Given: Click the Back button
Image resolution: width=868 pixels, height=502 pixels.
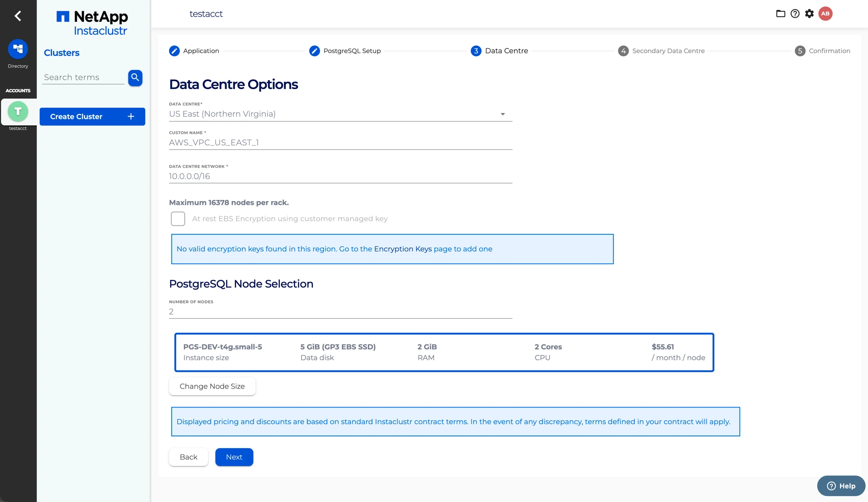Looking at the screenshot, I should [189, 457].
